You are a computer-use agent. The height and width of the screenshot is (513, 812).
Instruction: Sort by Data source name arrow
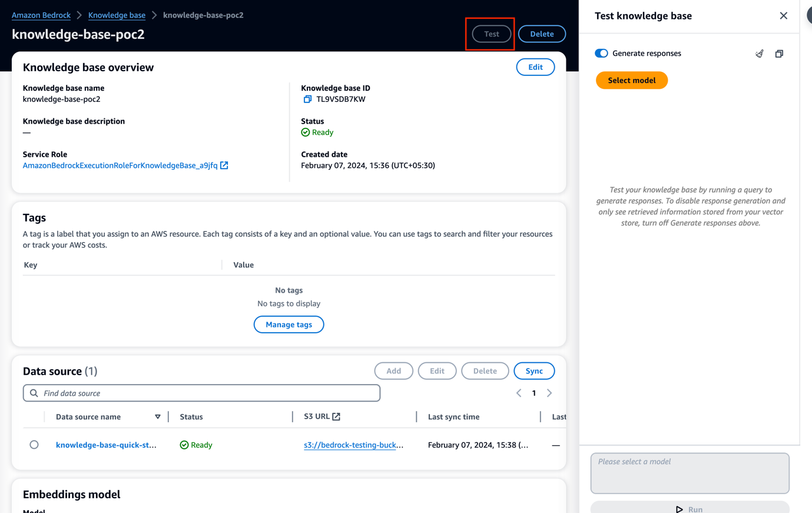[x=158, y=416]
